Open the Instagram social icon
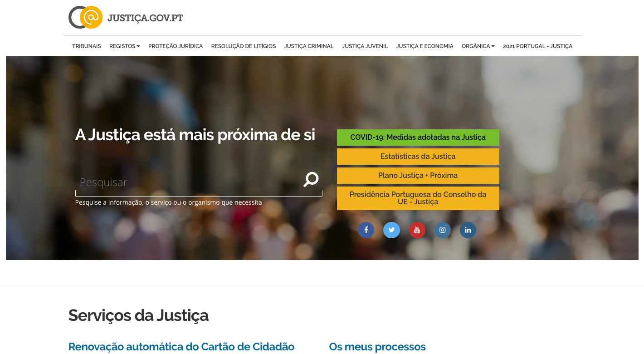This screenshot has width=644, height=354. pos(442,230)
